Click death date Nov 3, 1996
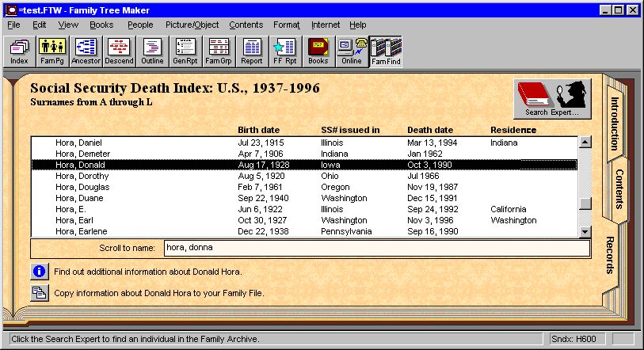Viewport: 644px width, 350px height. click(430, 220)
